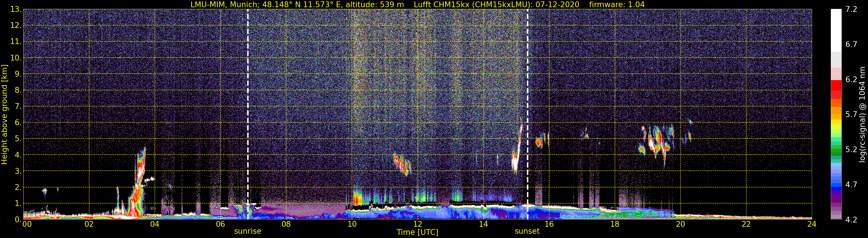Screen dimensions: 868x238
Task: Click the height axis tick '6.'
Action: point(18,122)
